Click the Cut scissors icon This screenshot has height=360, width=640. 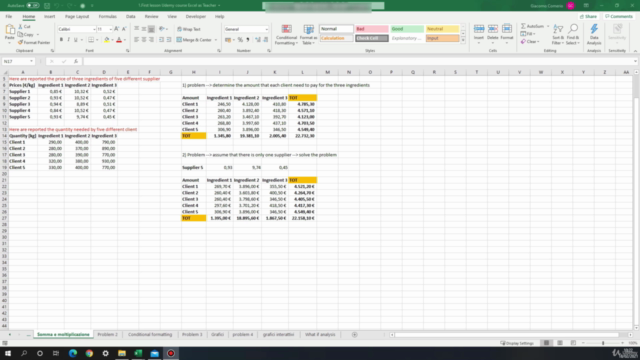pos(20,27)
